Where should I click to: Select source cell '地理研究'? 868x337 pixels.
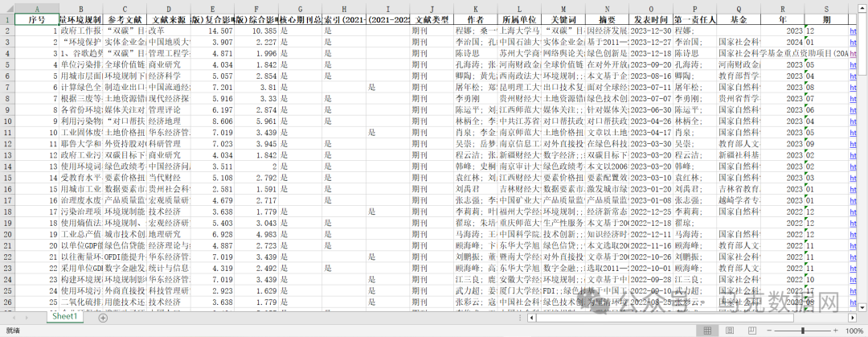click(169, 234)
